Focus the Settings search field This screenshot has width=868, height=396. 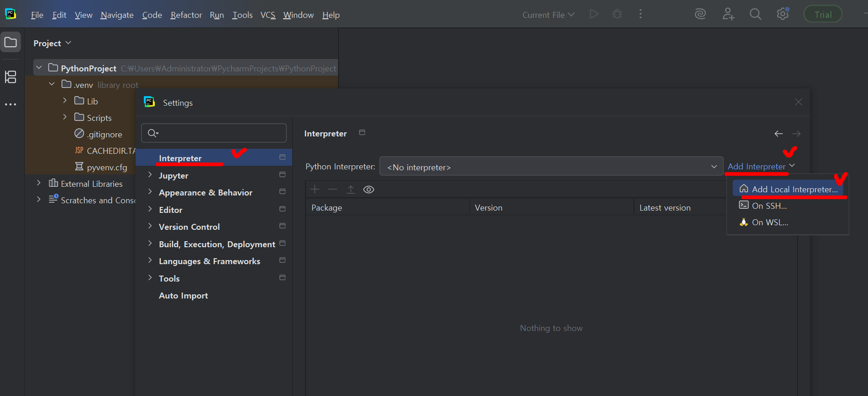pos(214,133)
